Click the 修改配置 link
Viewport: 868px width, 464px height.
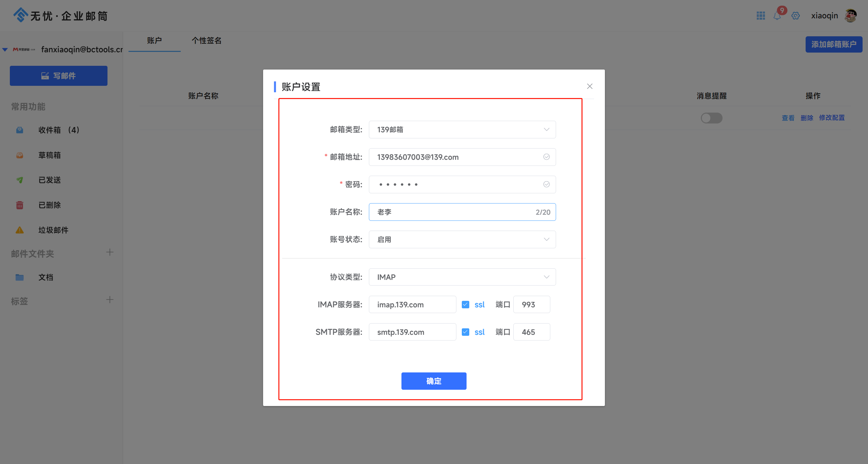832,118
